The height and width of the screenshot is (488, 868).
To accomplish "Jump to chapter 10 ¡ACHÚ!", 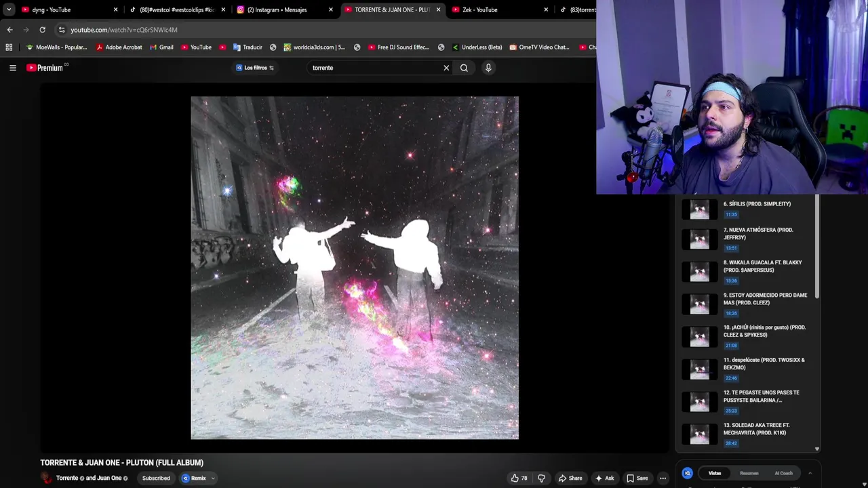I will [x=749, y=336].
